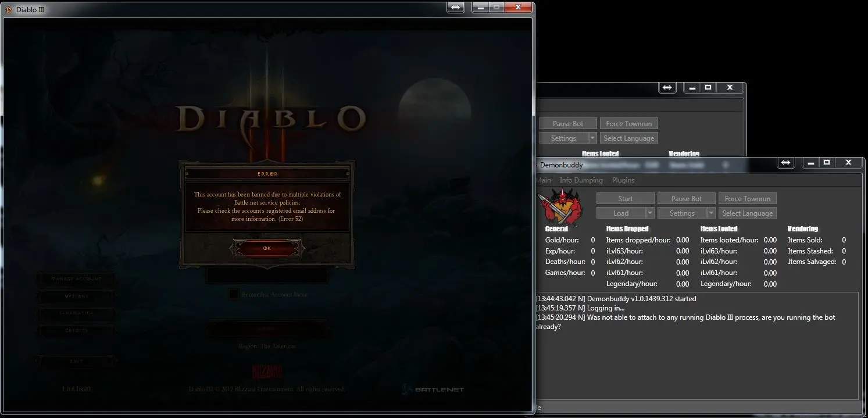Open the Plugins tab

click(623, 180)
